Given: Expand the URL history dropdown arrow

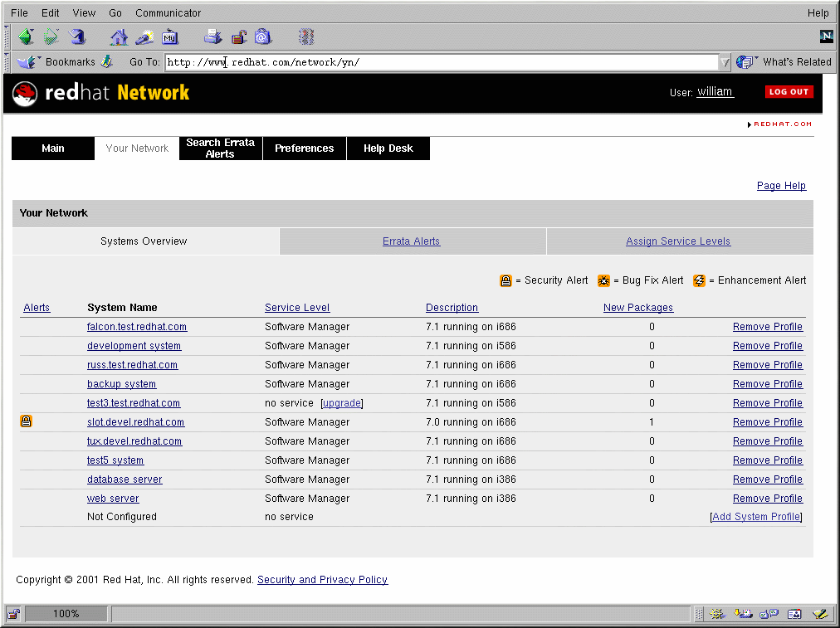Looking at the screenshot, I should [x=725, y=62].
